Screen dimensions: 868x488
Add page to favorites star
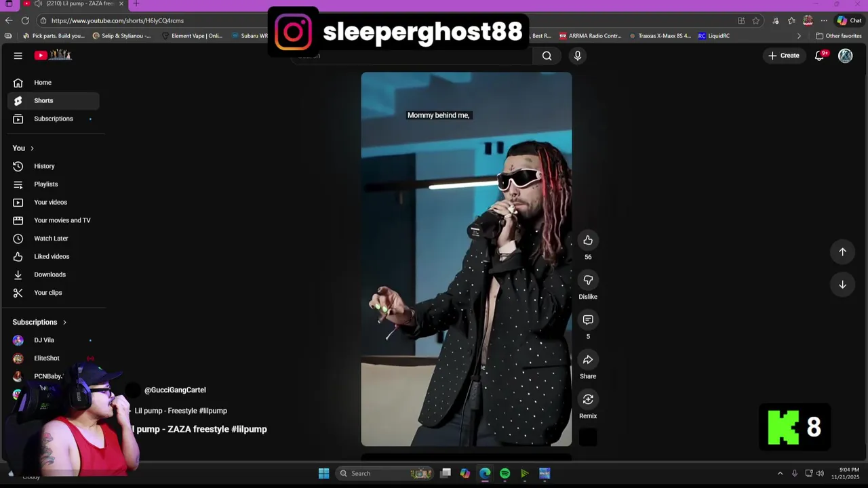pos(755,20)
